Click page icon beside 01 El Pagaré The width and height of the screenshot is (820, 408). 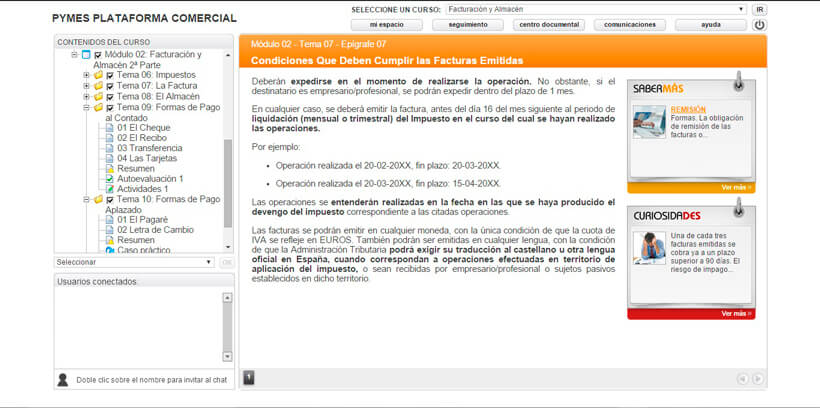109,220
